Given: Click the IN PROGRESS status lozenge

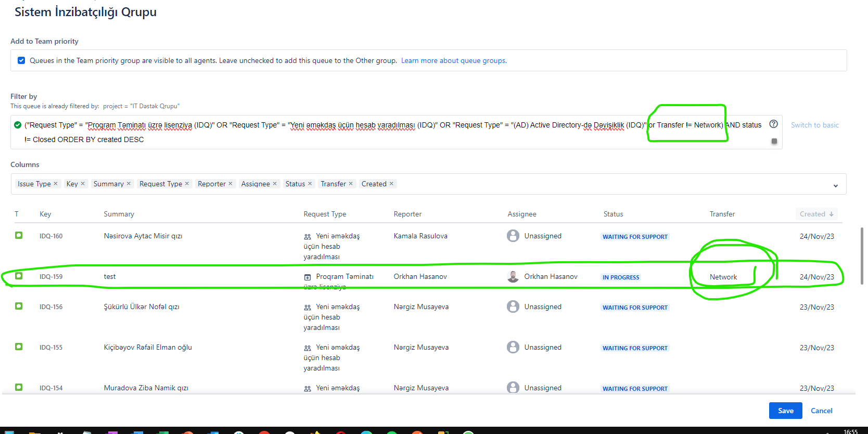Looking at the screenshot, I should click(621, 277).
